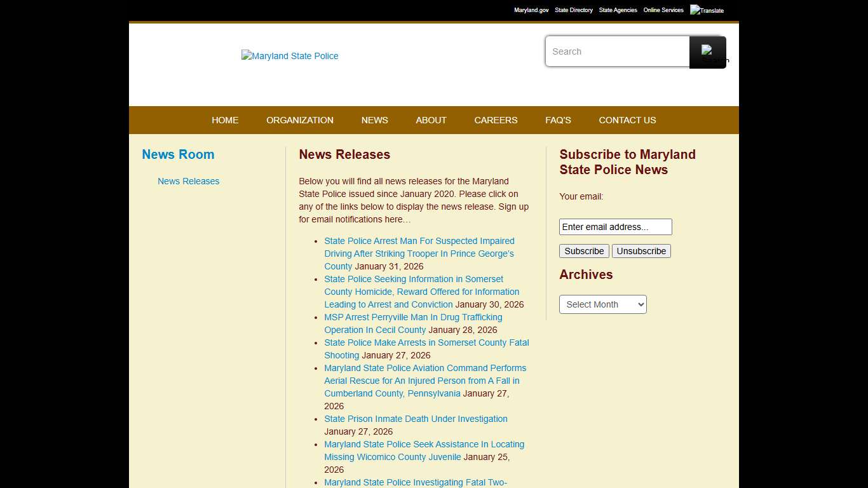Click the Online Services link
The height and width of the screenshot is (488, 868).
(663, 10)
